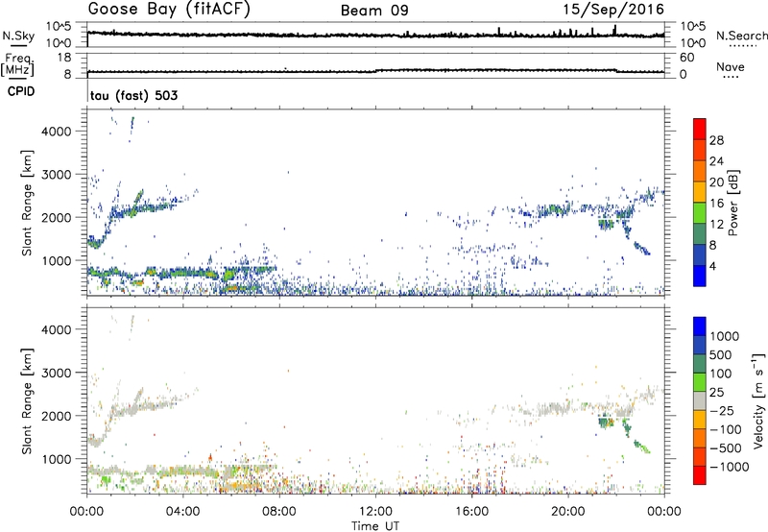This screenshot has width=768, height=532.
Task: Click the '28' tick on the power color bar
Action: [x=716, y=140]
